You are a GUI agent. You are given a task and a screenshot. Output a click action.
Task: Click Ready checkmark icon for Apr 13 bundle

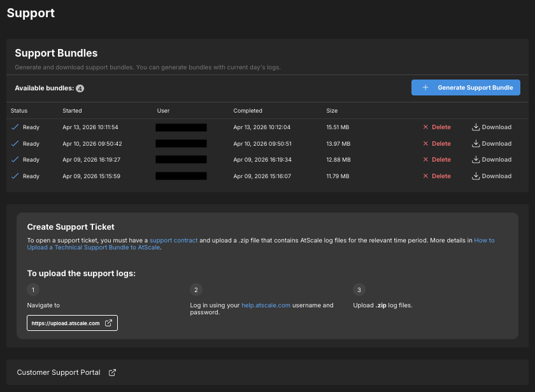[15, 127]
